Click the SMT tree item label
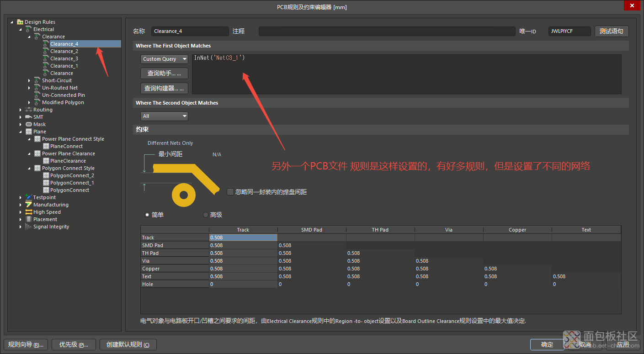 tap(38, 117)
